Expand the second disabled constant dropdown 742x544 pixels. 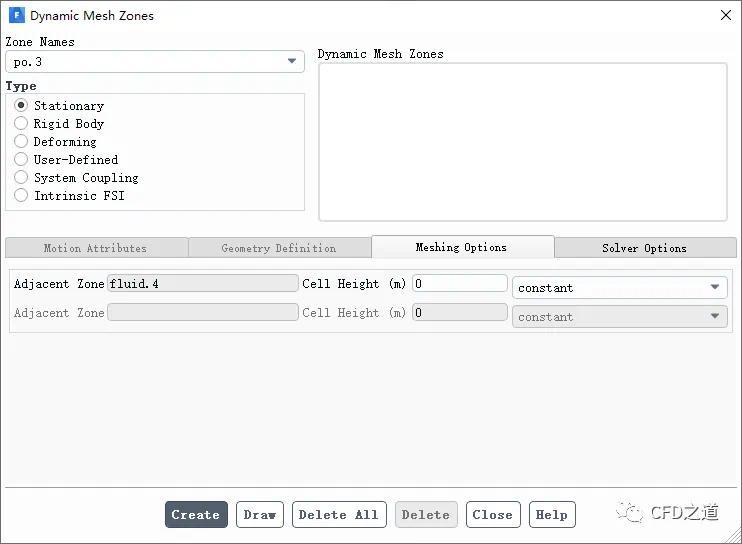click(x=619, y=316)
